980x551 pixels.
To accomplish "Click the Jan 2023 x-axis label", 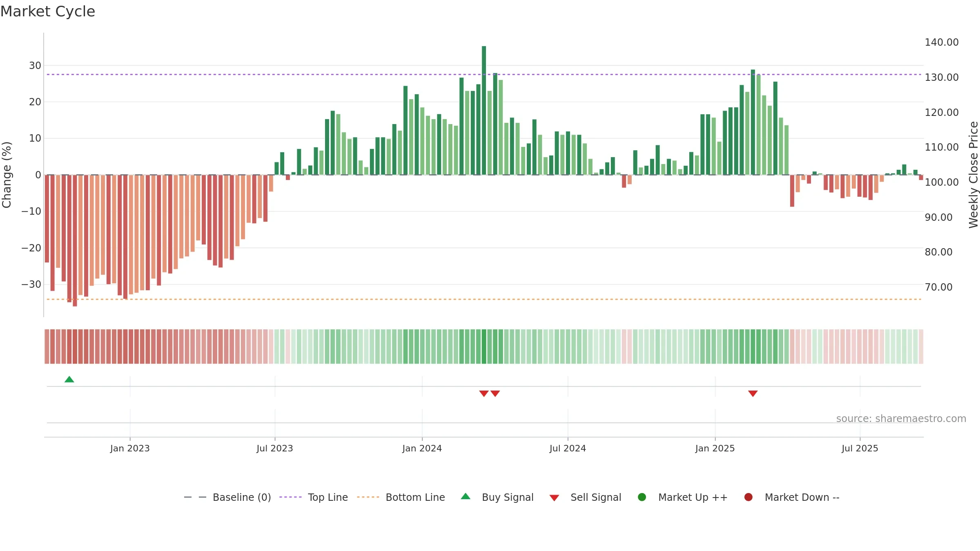I will pos(130,448).
